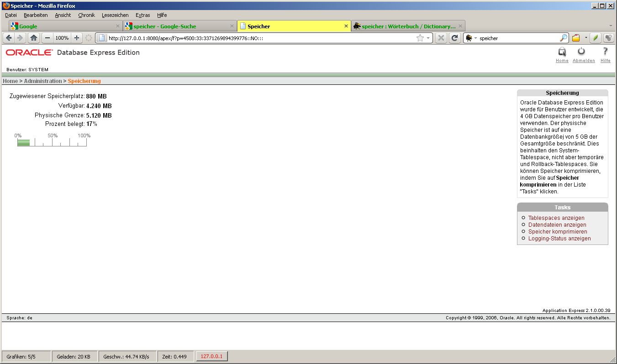Click the green storage usage bar
Viewport: 617px width, 364px height.
coord(24,143)
